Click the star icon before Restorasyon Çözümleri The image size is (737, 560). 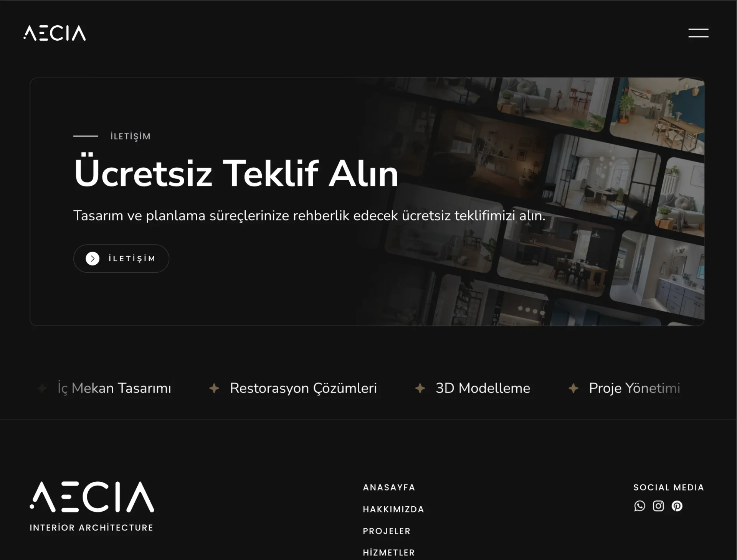coord(214,388)
